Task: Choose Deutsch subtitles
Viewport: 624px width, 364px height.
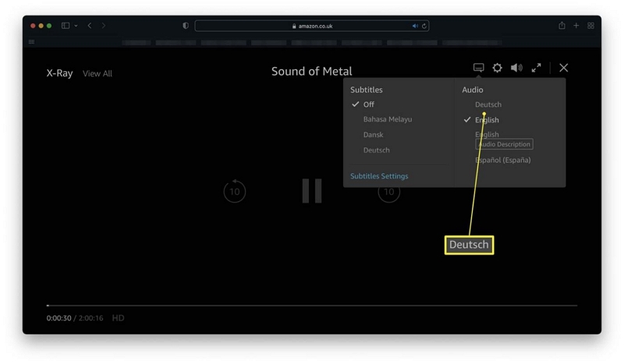Action: 376,150
